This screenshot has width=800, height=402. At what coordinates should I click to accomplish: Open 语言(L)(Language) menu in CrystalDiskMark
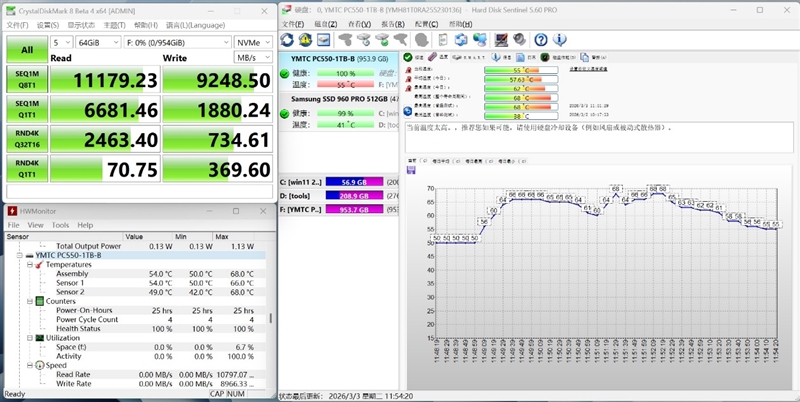coord(195,25)
